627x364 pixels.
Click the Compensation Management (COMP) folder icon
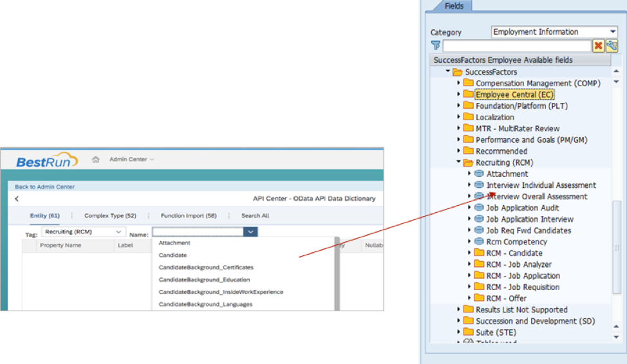(x=468, y=83)
